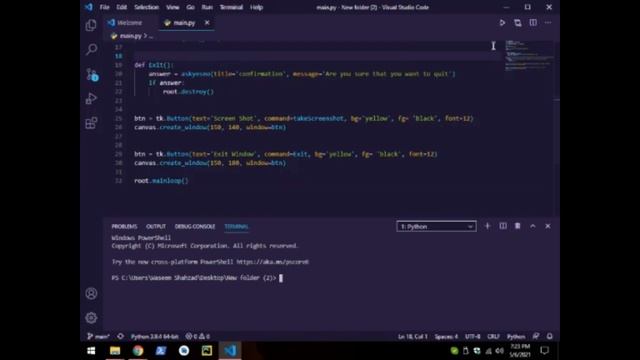
Task: Select the Python interpreter in status bar
Action: 155,336
